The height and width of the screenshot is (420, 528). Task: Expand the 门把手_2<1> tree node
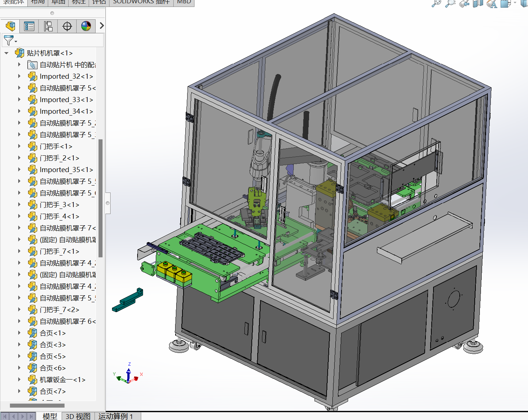19,158
